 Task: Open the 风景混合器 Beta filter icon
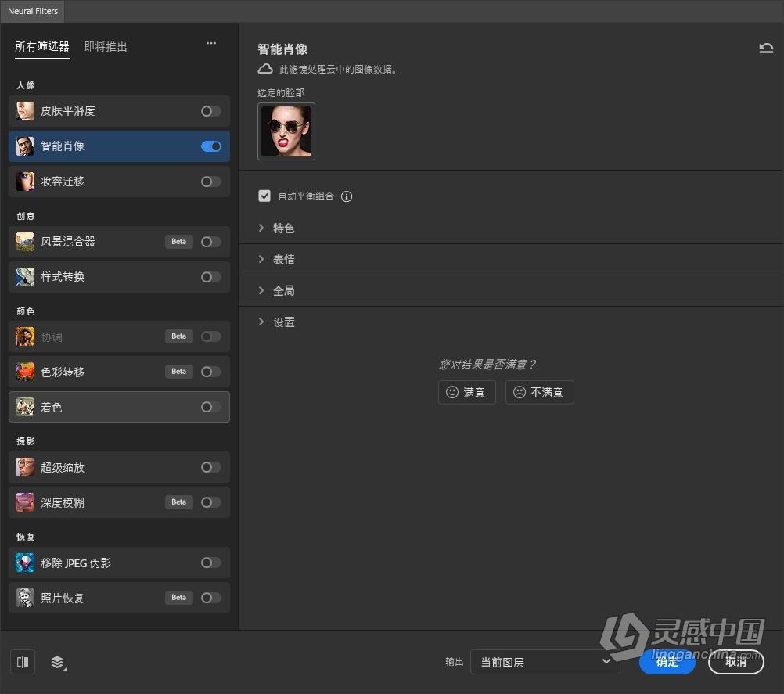[24, 241]
